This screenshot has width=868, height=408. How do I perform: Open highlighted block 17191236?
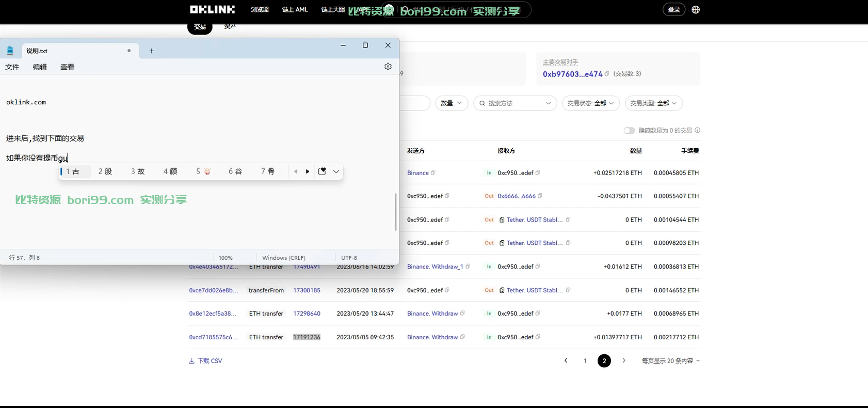307,337
